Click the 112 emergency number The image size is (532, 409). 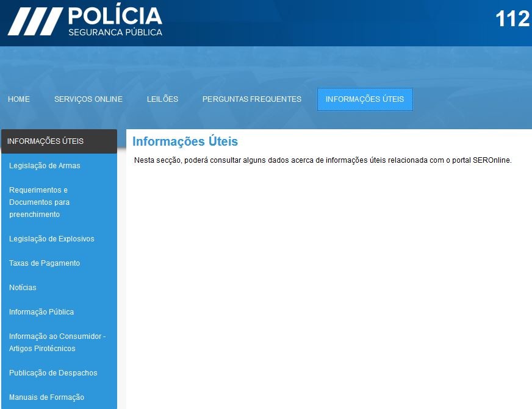(x=512, y=19)
